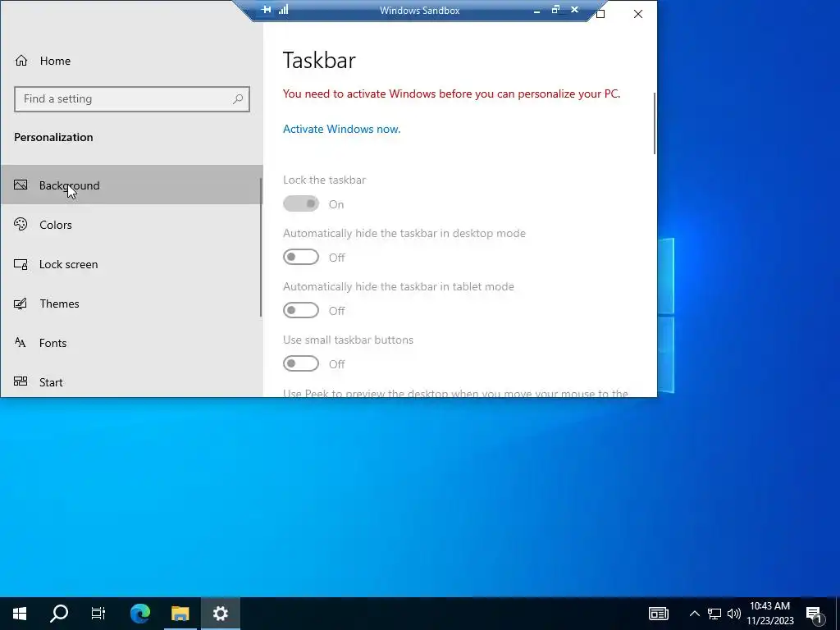This screenshot has width=840, height=630.
Task: Click the Start tiles icon in sidebar
Action: (x=21, y=381)
